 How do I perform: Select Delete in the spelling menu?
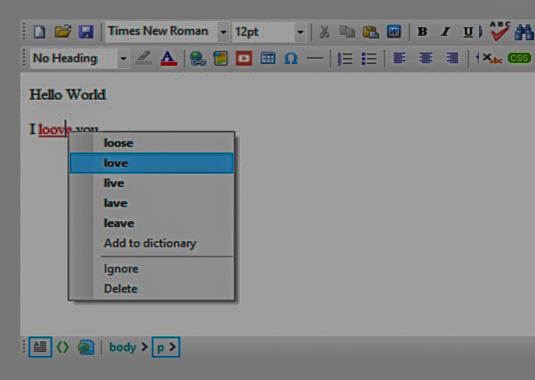(x=151, y=289)
